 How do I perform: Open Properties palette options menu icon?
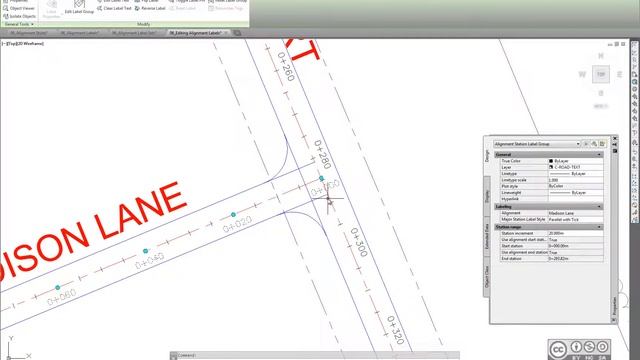tap(615, 151)
